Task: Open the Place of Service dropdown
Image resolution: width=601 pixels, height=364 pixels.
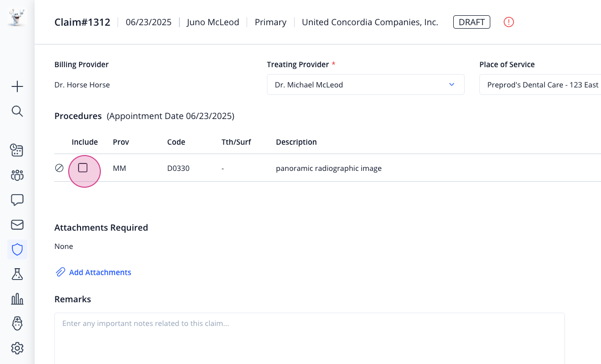Action: 540,84
